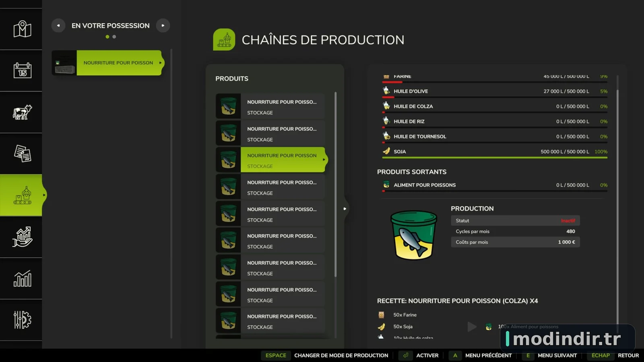Click the 50x Soja recipe ingredient text
This screenshot has width=644, height=362.
403,327
